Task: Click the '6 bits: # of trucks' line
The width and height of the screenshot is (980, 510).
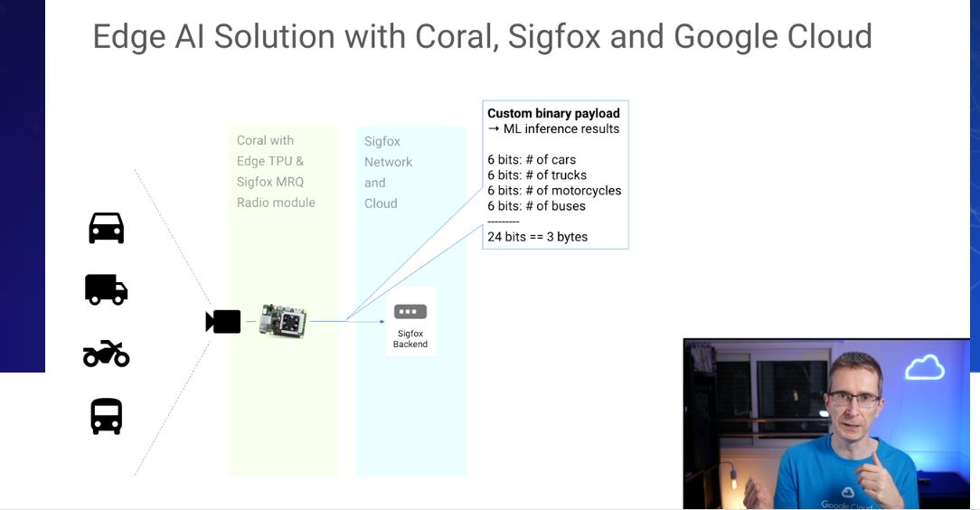Action: pyautogui.click(x=537, y=175)
